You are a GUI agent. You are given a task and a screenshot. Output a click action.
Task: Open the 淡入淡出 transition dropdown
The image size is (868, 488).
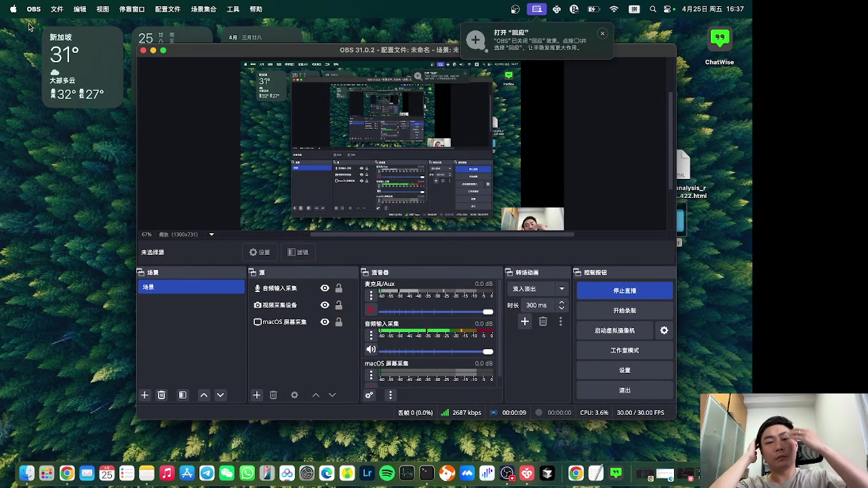(x=538, y=289)
